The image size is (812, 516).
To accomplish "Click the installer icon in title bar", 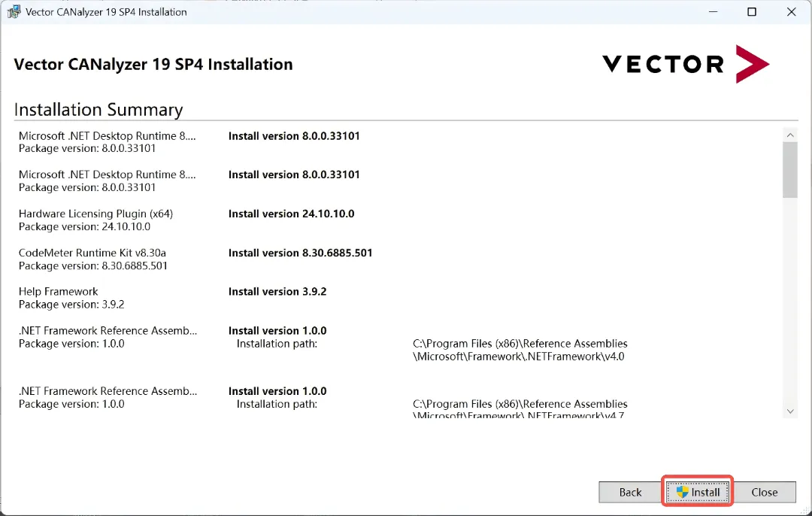I will (x=14, y=11).
